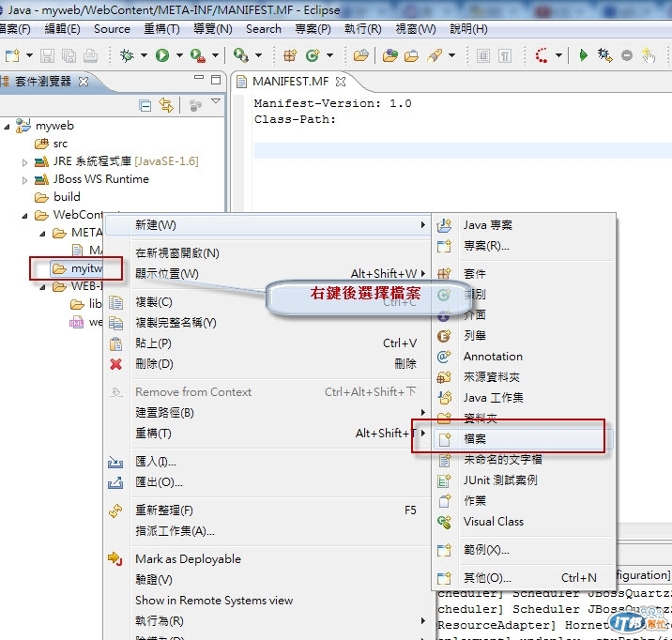Maximize the package explorer panel
Screen dimensions: 672x640
tap(216, 80)
